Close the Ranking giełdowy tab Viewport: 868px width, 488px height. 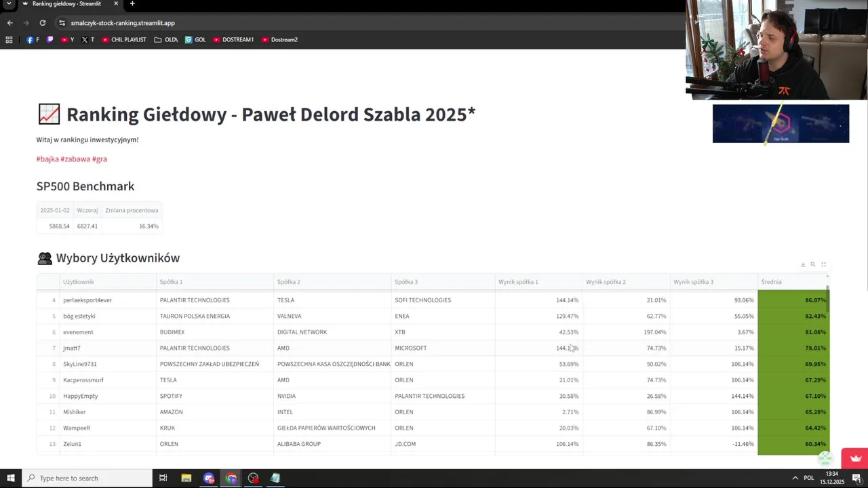[116, 4]
